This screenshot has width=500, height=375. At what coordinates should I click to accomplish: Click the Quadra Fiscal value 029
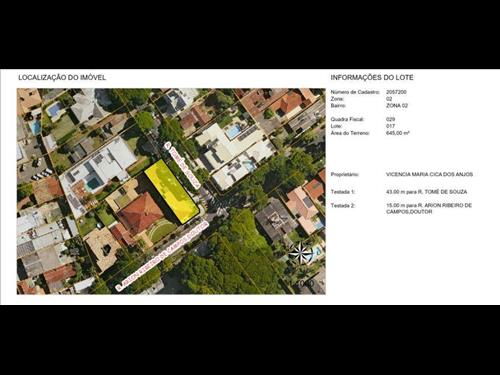pos(390,119)
